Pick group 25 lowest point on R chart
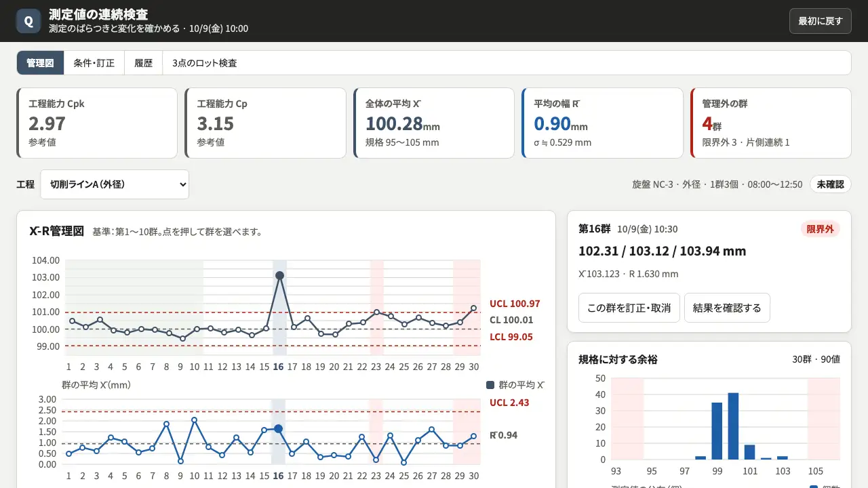The height and width of the screenshot is (488, 868). click(x=403, y=462)
